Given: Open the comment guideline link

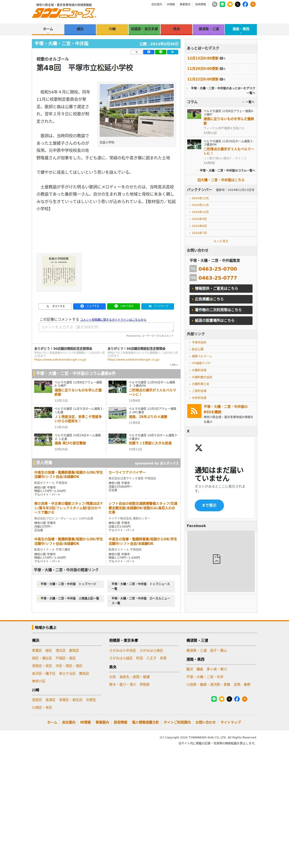Looking at the screenshot, I should pos(113,320).
